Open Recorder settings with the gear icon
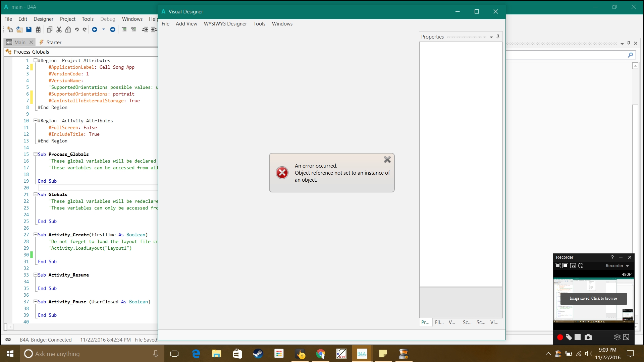The width and height of the screenshot is (644, 362). 616,337
